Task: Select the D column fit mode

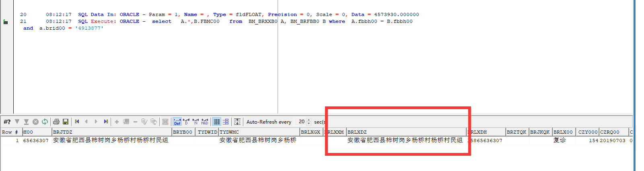Action: tap(186, 122)
